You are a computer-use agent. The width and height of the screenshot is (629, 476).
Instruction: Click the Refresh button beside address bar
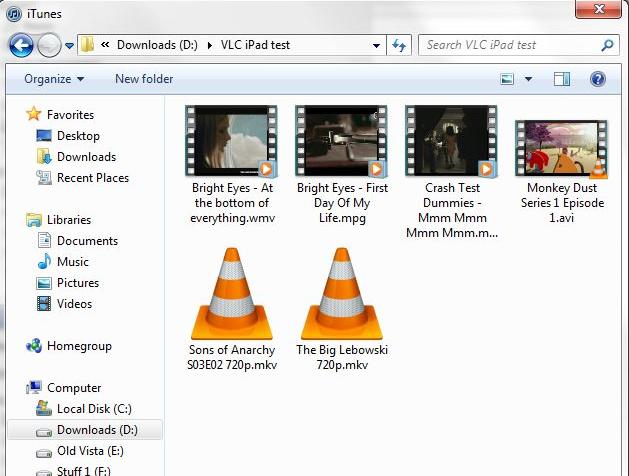(399, 45)
